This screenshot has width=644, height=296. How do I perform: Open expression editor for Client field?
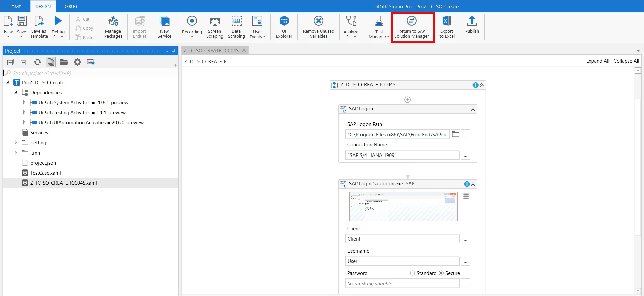[465, 239]
